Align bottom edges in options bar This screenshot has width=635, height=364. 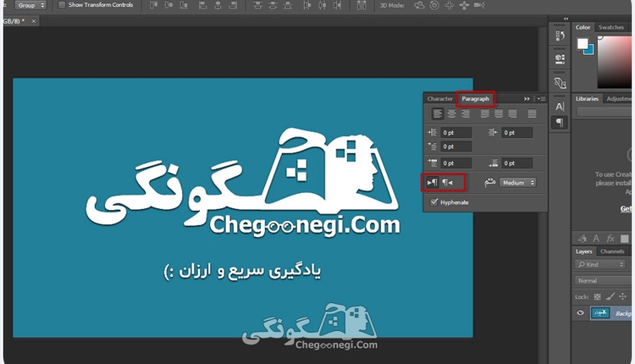184,5
